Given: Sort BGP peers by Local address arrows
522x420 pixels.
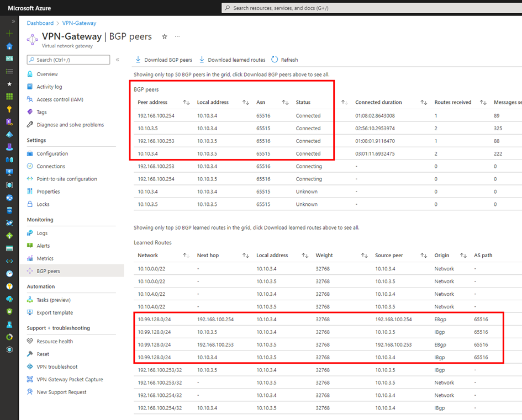Looking at the screenshot, I should point(246,103).
